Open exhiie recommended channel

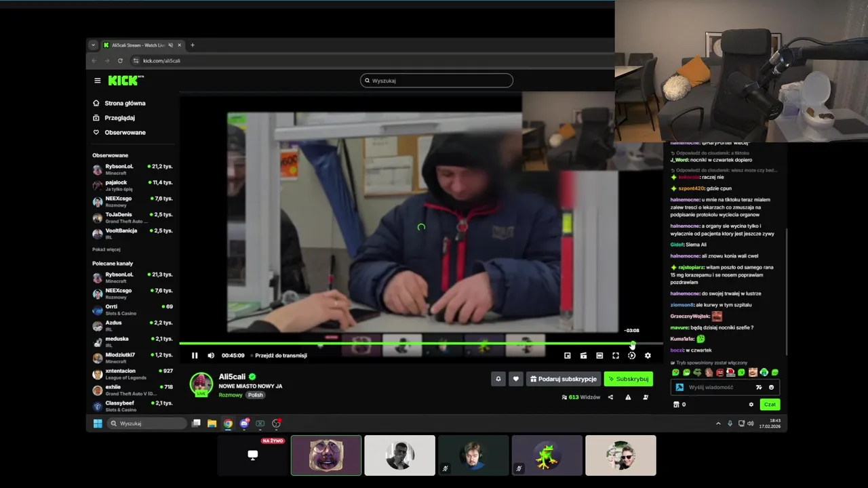(x=133, y=390)
